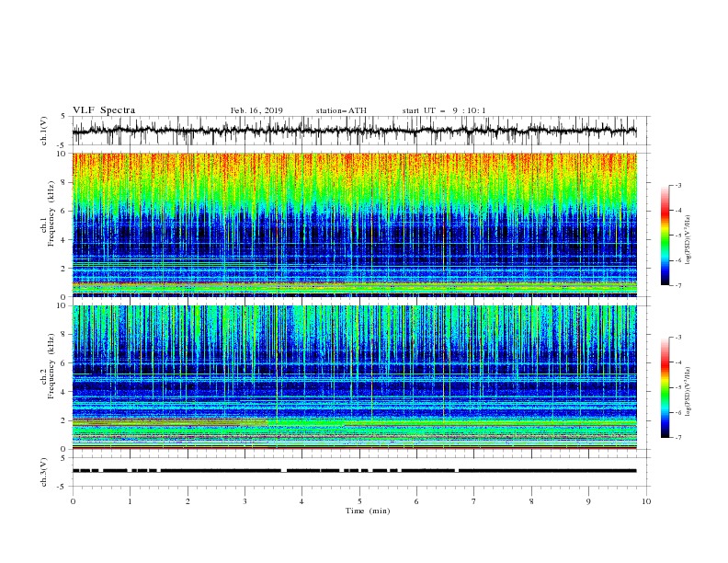Click time axis tick label "10"

[x=646, y=501]
